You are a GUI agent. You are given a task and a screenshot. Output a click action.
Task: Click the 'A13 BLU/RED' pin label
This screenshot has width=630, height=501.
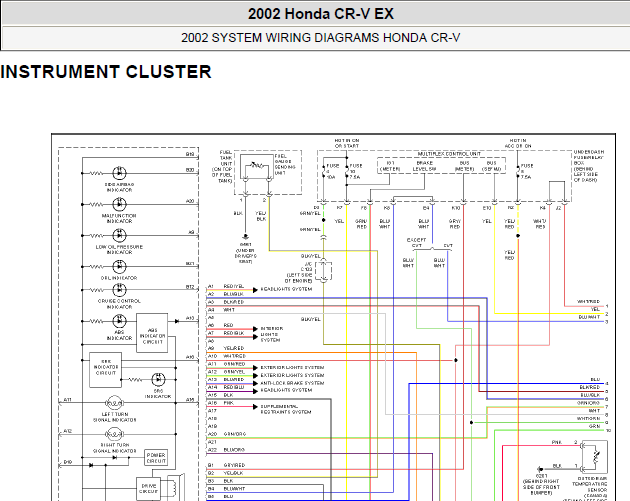point(226,379)
